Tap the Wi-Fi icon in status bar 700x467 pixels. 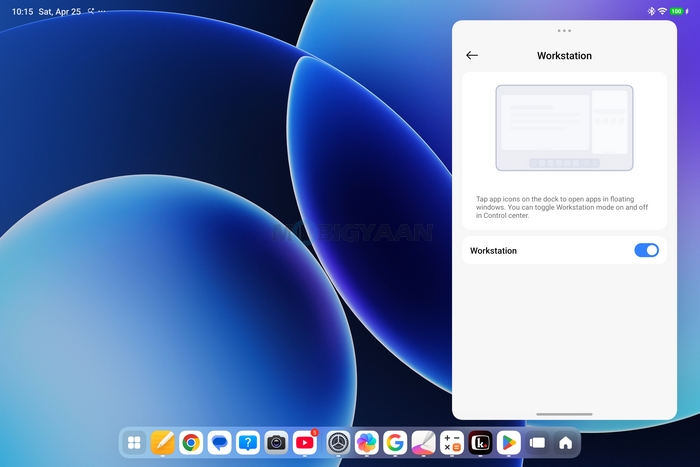pyautogui.click(x=662, y=11)
